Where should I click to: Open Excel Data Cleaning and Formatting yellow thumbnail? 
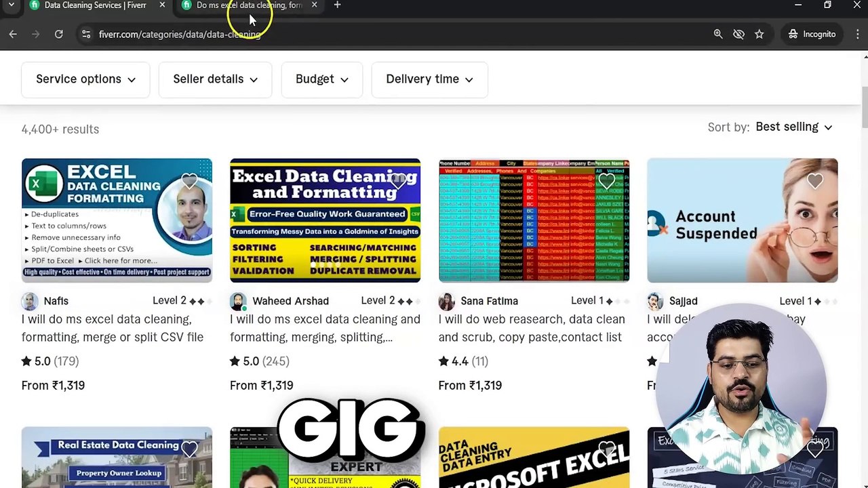tap(325, 220)
